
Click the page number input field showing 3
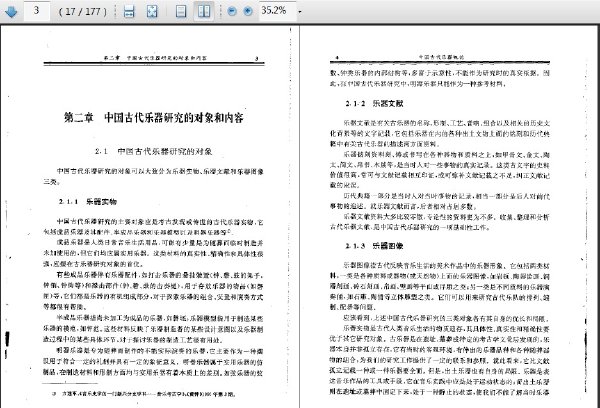(x=37, y=10)
